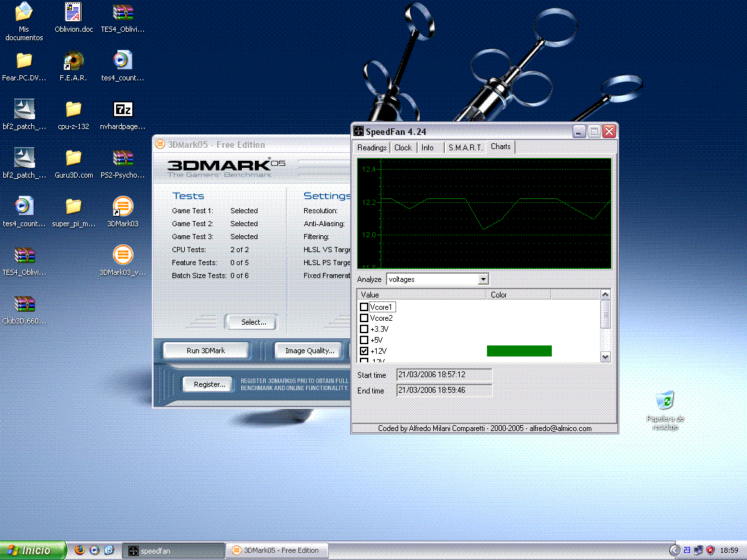Enable the Vcore1 checkbox

[364, 307]
